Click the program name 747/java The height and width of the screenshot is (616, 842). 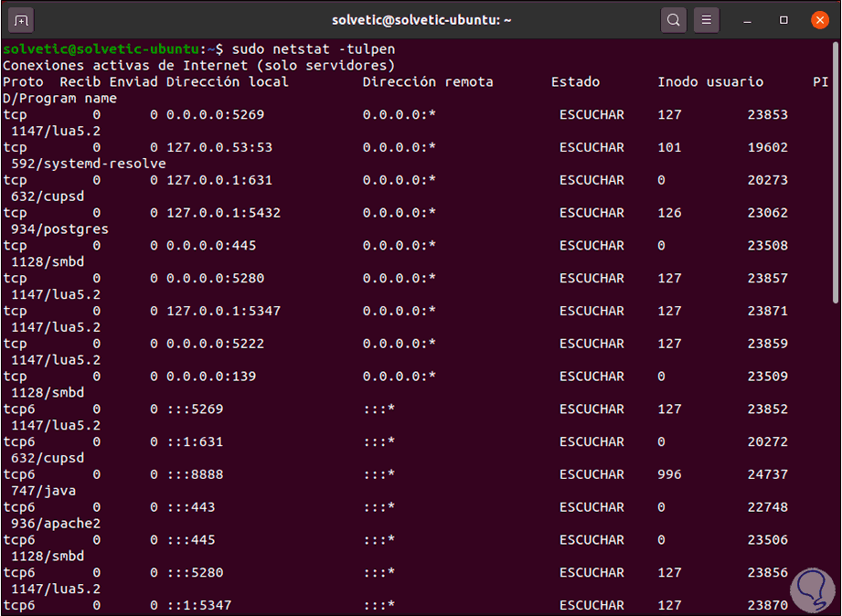(44, 491)
